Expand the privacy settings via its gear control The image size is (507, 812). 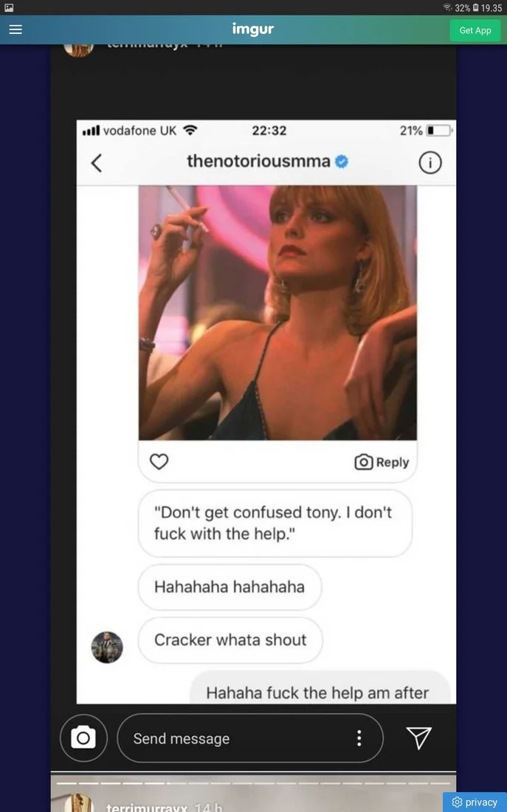[458, 802]
